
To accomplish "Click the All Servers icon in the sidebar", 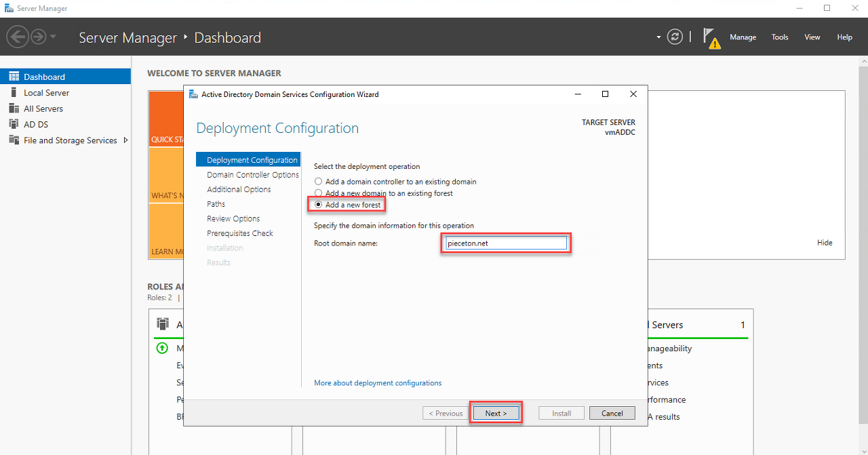I will [x=14, y=108].
